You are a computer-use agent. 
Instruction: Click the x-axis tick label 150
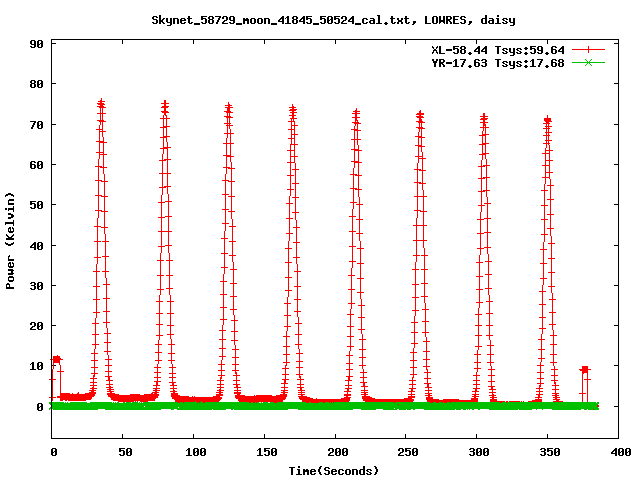267,452
